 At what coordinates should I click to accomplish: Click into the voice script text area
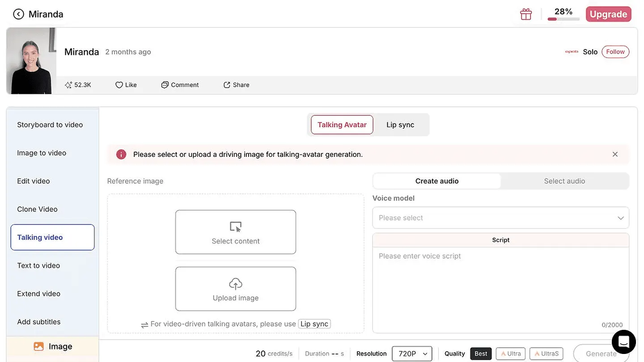501,290
